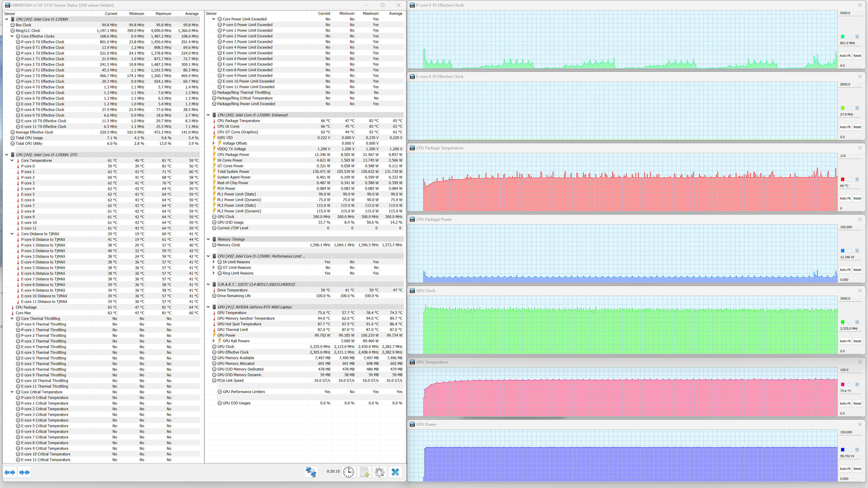Select the GPU Hot Spot Temperature row
The image size is (868, 488).
click(239, 324)
